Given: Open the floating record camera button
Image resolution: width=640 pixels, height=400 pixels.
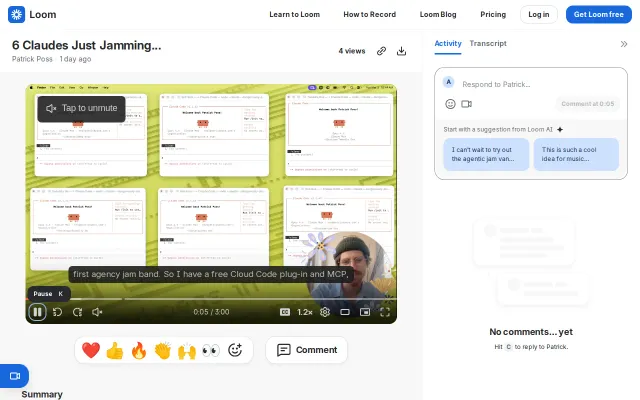Looking at the screenshot, I should coord(14,376).
